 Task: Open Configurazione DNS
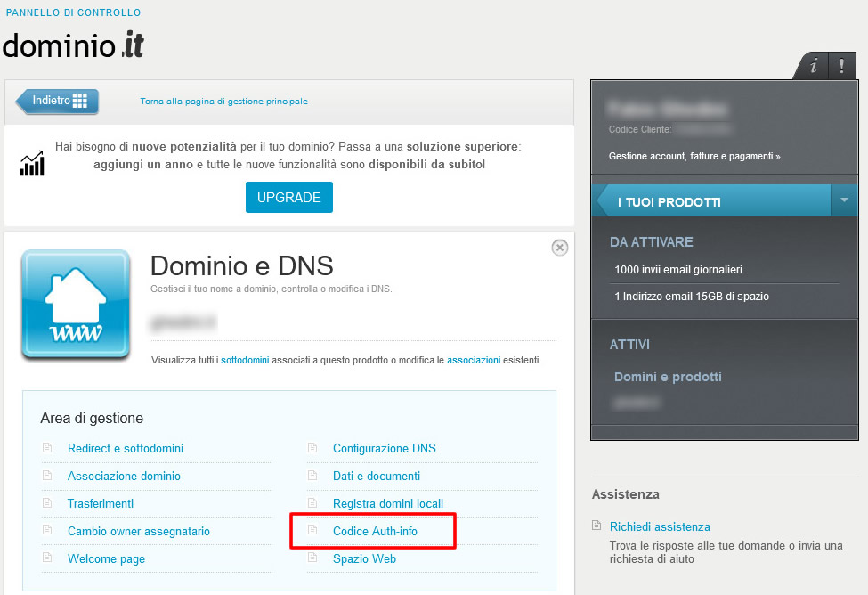click(385, 448)
